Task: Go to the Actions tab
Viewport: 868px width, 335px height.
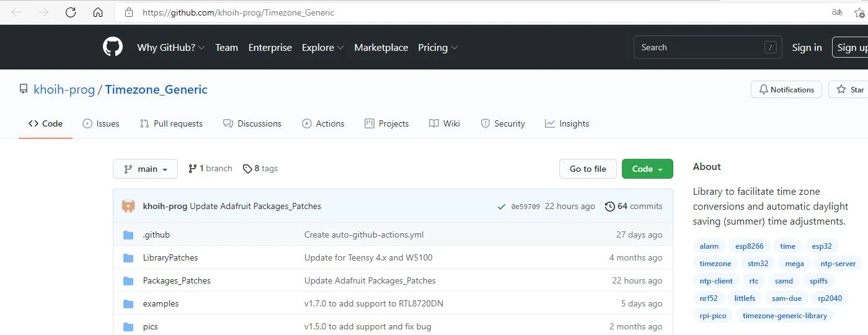Action: [323, 123]
